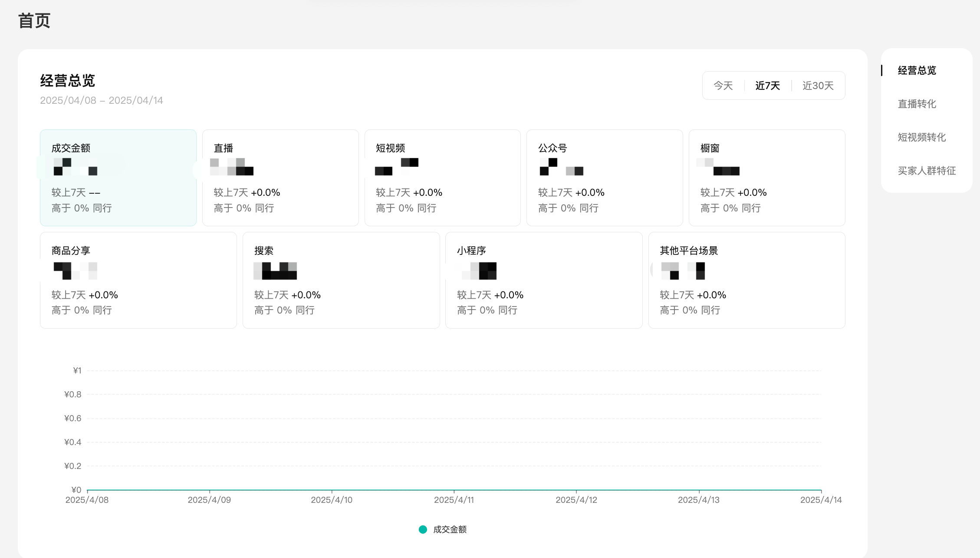
Task: Jump to 经营总览 section in sidebar
Action: click(917, 70)
